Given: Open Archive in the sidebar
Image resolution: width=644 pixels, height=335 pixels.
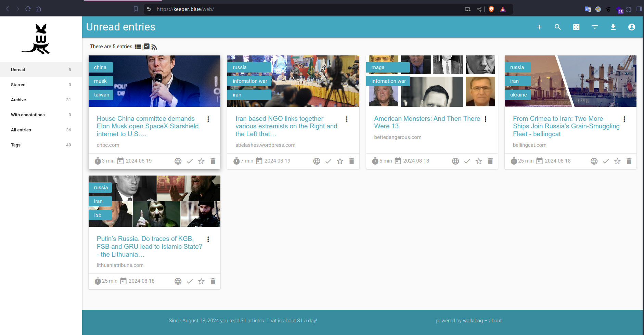Looking at the screenshot, I should tap(41, 100).
